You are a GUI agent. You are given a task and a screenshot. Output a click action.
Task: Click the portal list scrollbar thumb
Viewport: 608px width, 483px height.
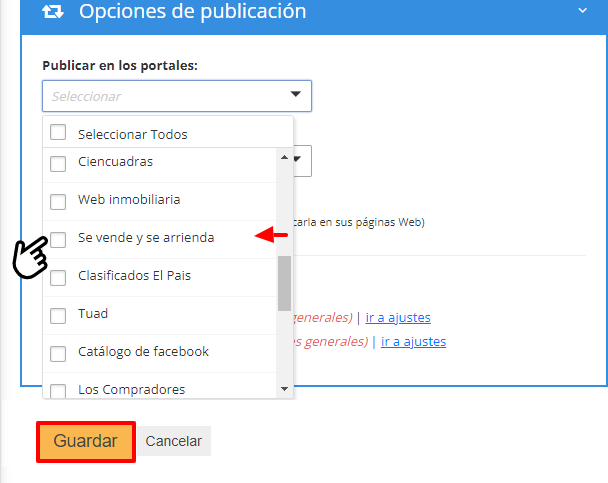(x=284, y=282)
